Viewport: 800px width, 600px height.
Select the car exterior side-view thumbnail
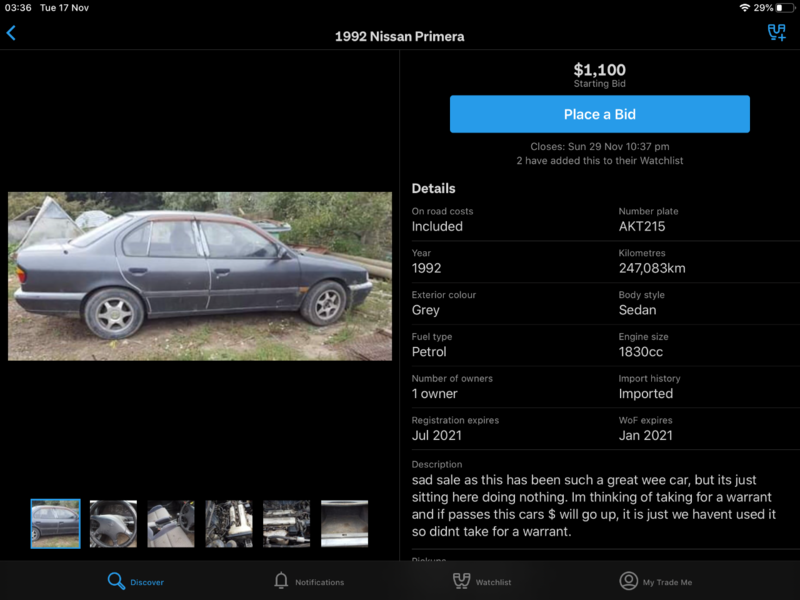56,524
